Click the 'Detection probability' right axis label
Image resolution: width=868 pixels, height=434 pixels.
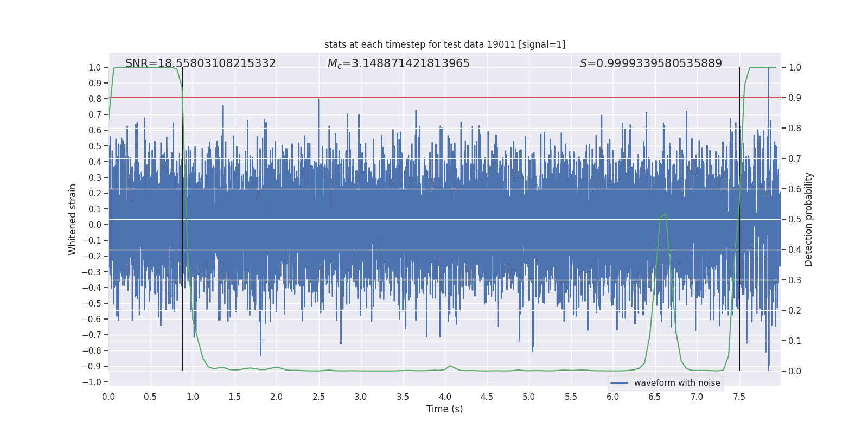[808, 219]
